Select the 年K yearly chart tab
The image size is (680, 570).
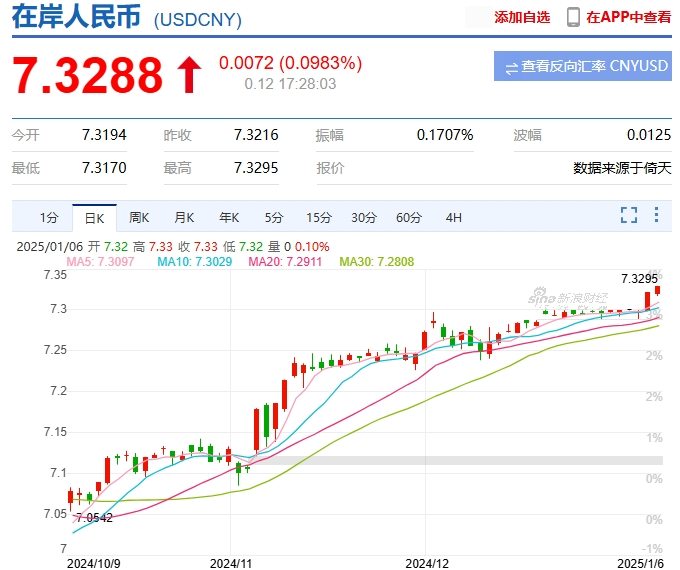[x=229, y=217]
